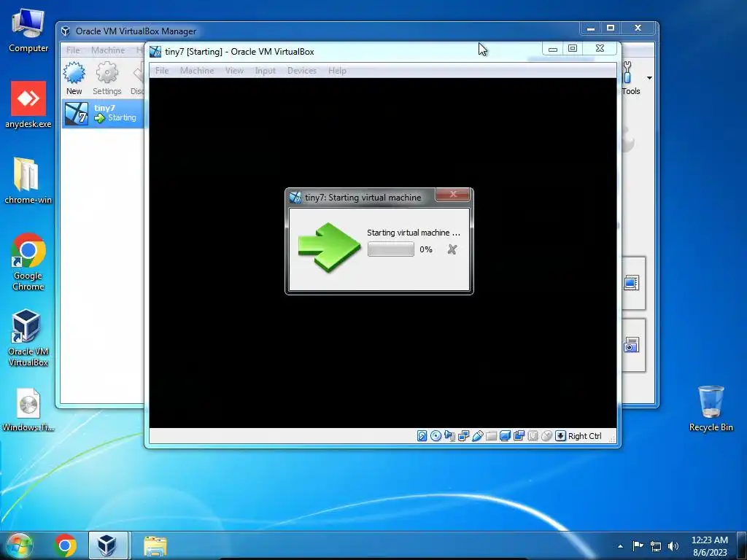
Task: Click the green arrow in starting dialog
Action: point(329,247)
